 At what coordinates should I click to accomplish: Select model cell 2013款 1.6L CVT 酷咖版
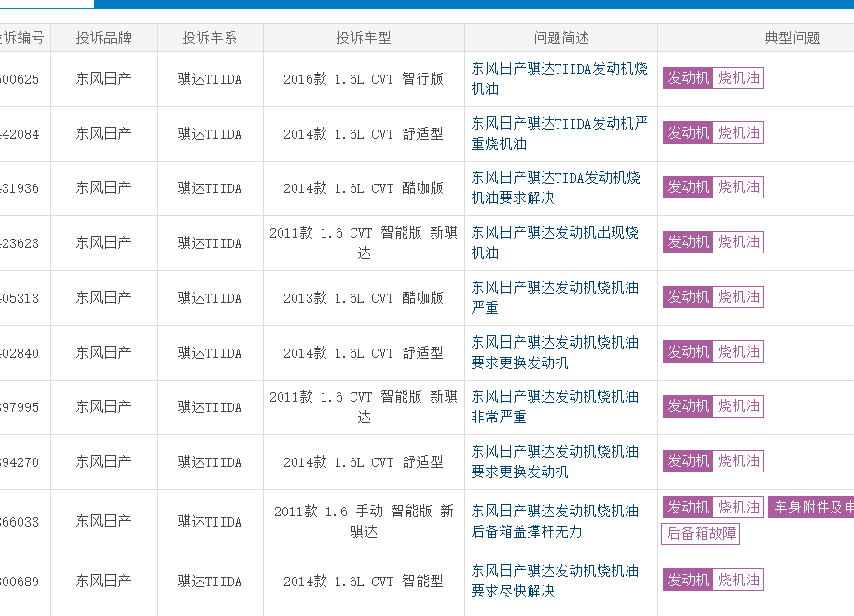[364, 298]
